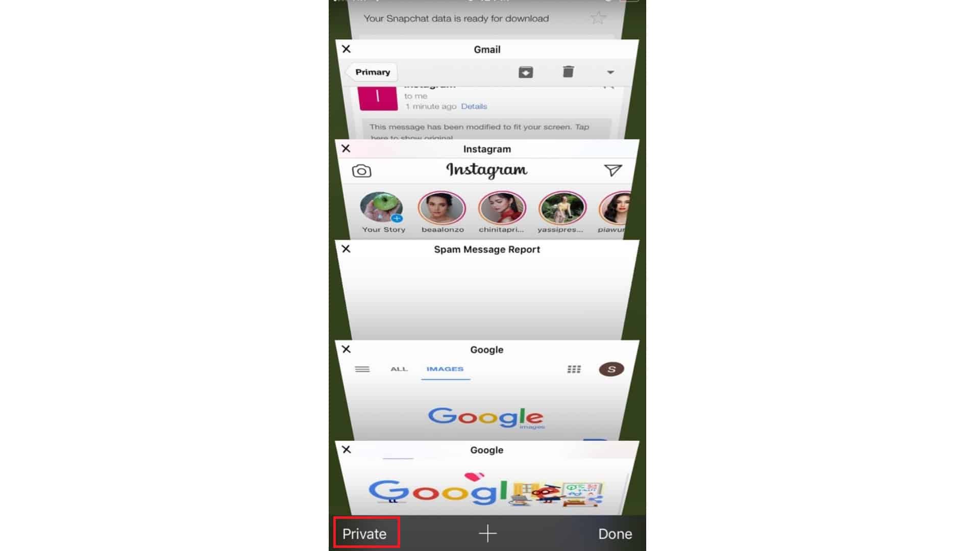Expand the Gmail message dropdown
This screenshot has height=551, width=980.
(x=610, y=72)
